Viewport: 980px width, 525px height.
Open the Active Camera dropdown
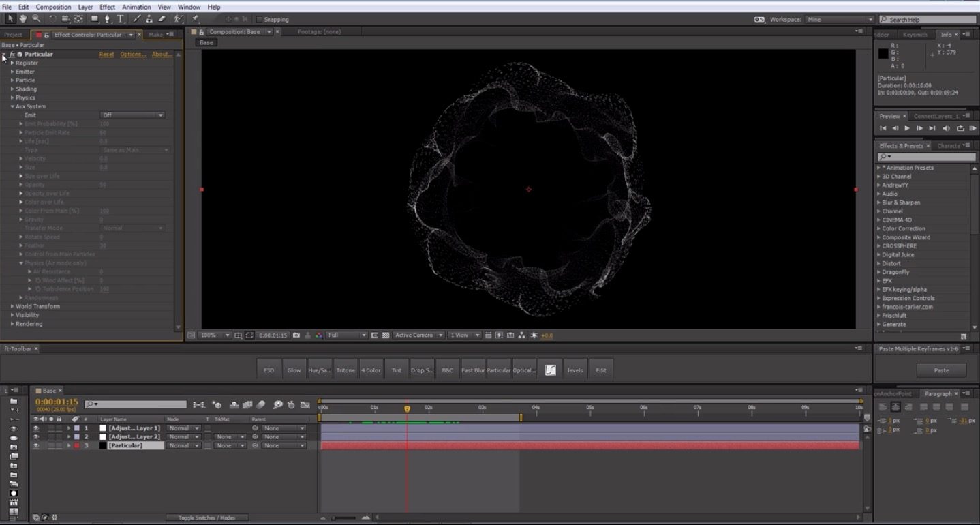click(418, 335)
